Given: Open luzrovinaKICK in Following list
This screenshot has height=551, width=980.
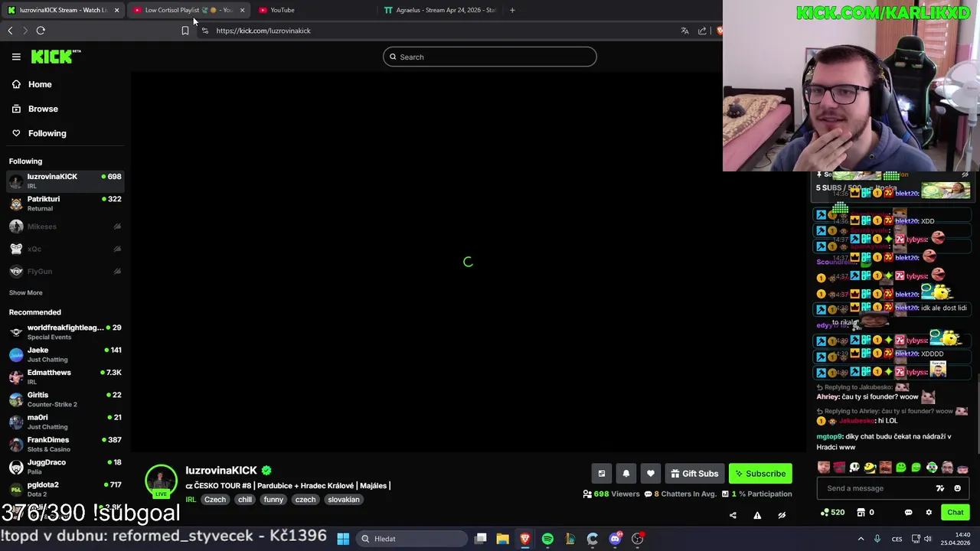Looking at the screenshot, I should (x=65, y=181).
